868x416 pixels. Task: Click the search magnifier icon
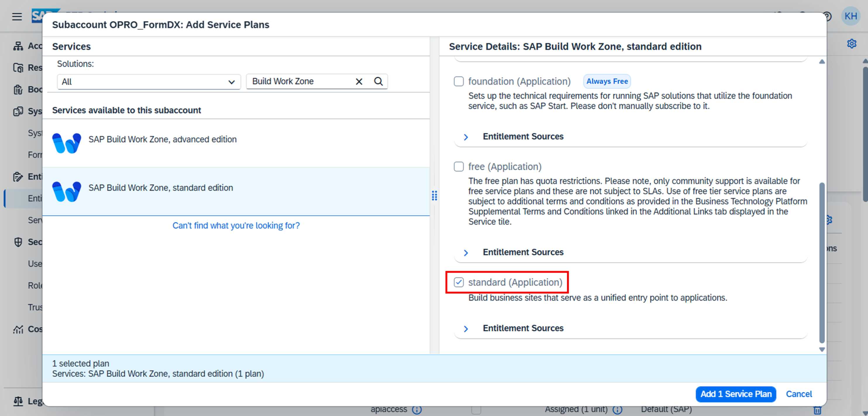pos(378,82)
